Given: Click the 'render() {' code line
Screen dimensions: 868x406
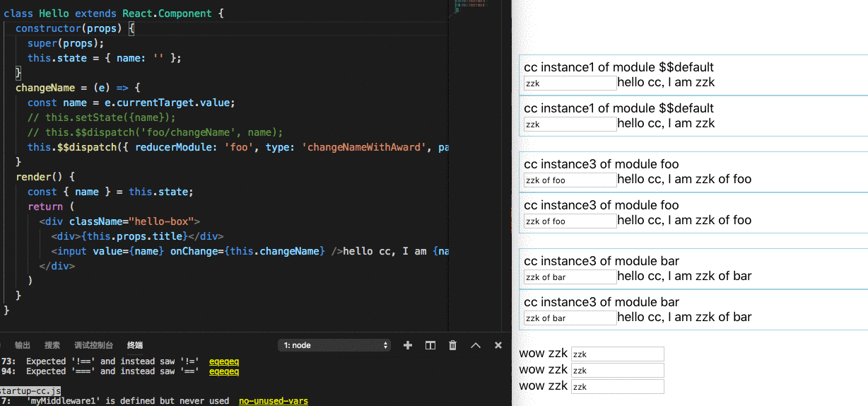Looking at the screenshot, I should click(45, 177).
